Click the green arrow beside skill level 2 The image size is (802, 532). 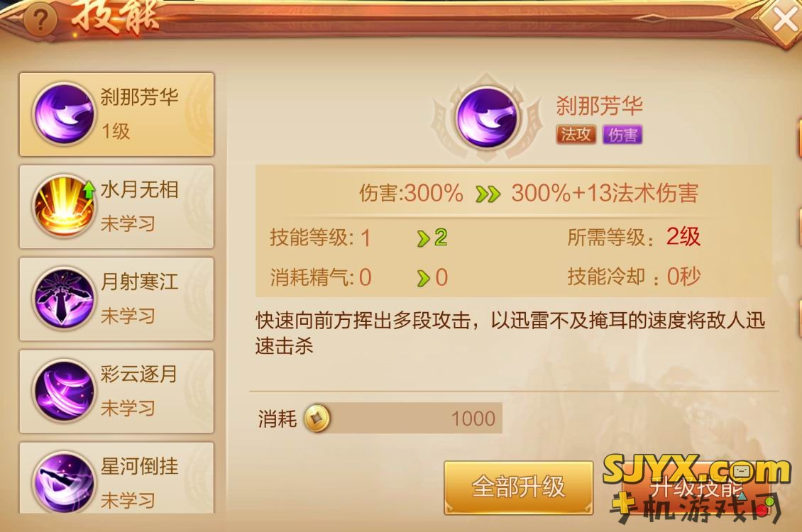[x=423, y=238]
